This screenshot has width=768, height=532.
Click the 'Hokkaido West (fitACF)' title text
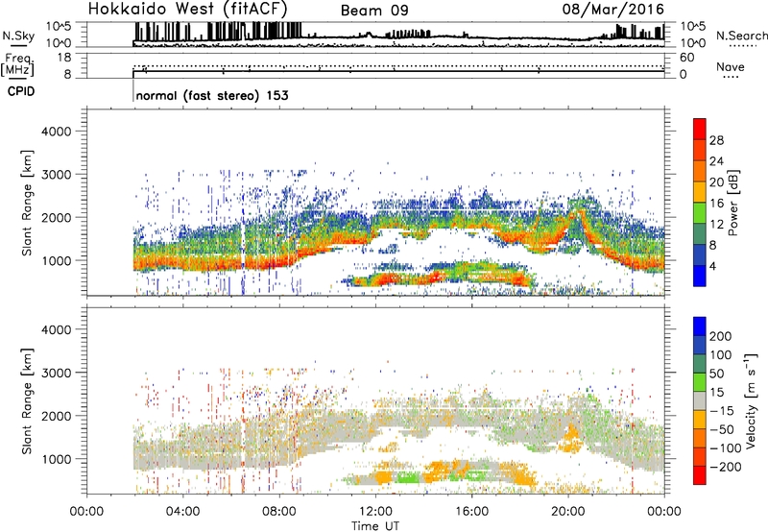click(x=187, y=10)
